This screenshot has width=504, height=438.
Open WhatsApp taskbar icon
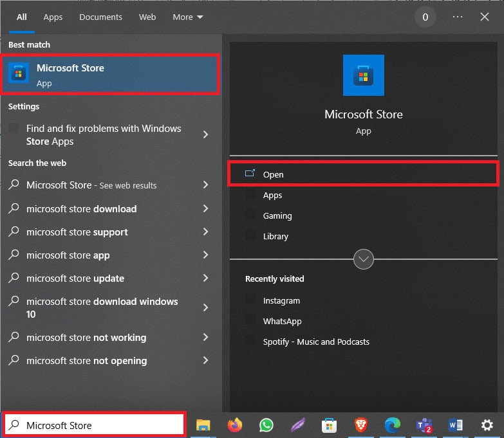click(x=266, y=425)
